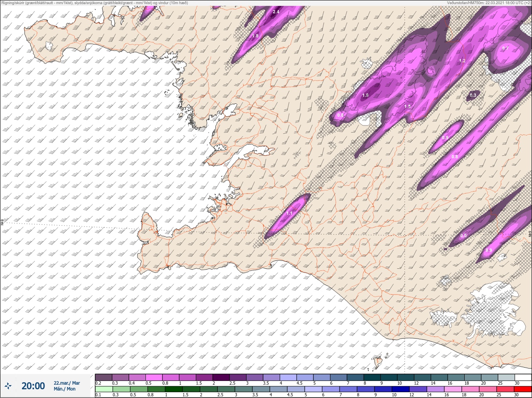Screen dimensions: 532x398
Task: Pick the white upper legend swatch labelled 30
Action: (x=523, y=377)
